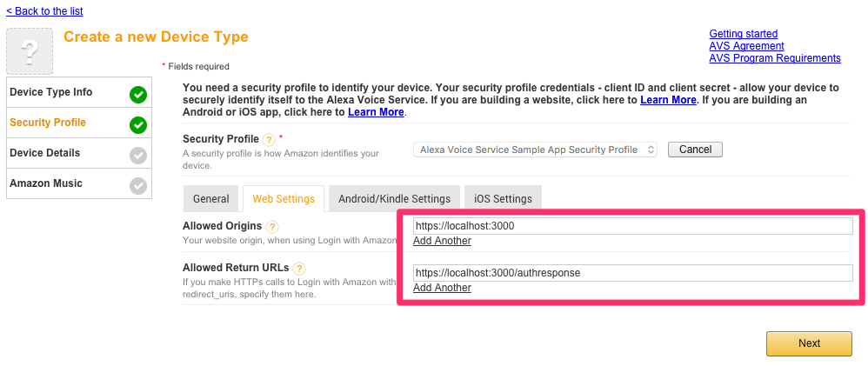Image resolution: width=868 pixels, height=366 pixels.
Task: Open the iOS Settings tab
Action: tap(503, 199)
